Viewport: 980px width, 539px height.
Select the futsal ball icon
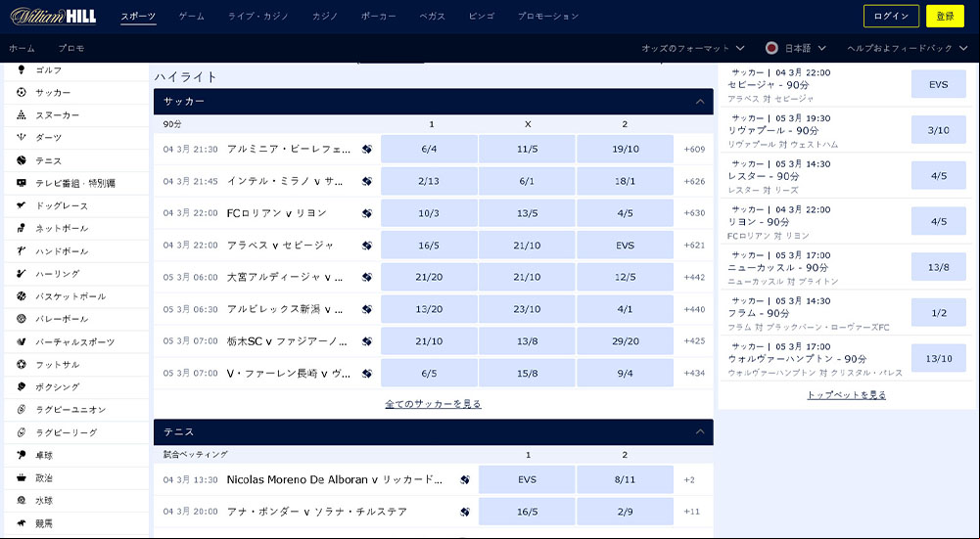point(22,364)
